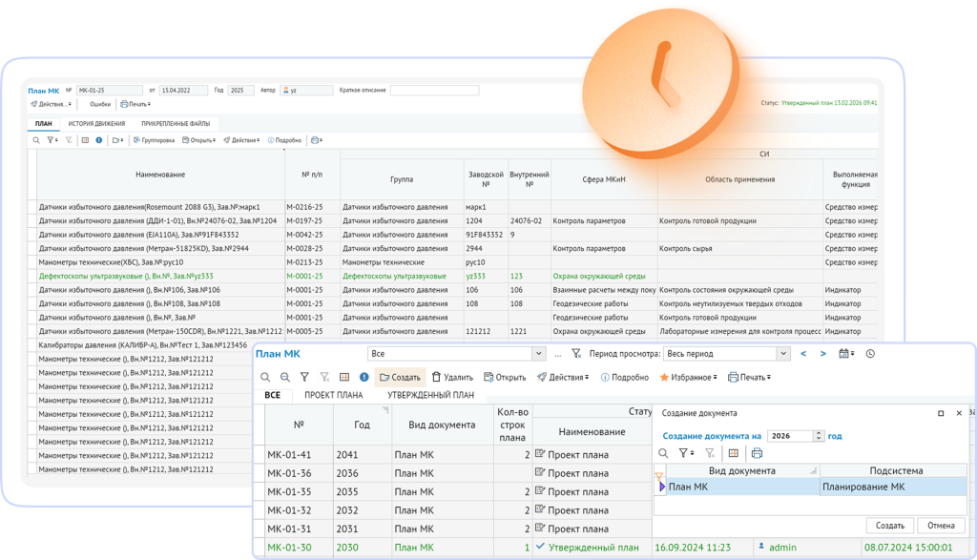977x560 pixels.
Task: Select row МК-01-41
Action: 459,455
